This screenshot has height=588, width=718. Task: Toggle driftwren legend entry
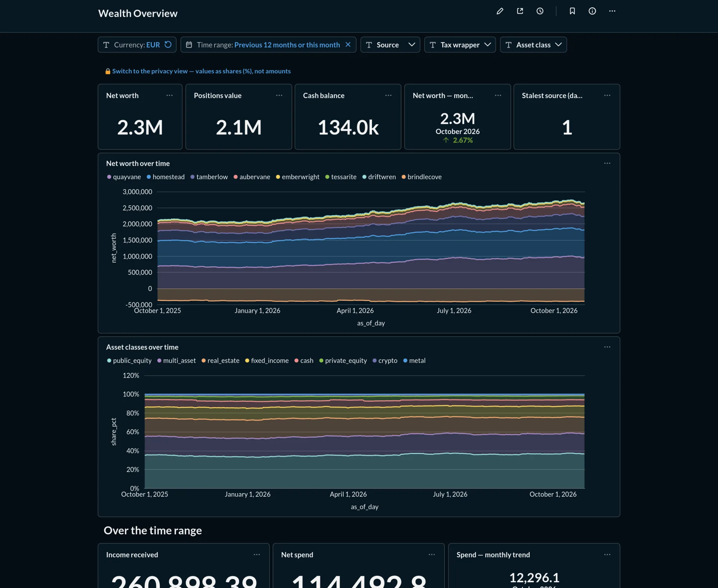pos(379,177)
